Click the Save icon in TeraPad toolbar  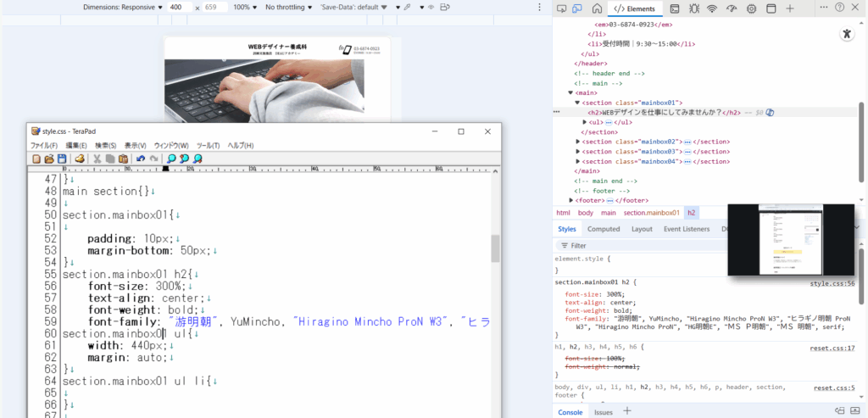pos(62,159)
